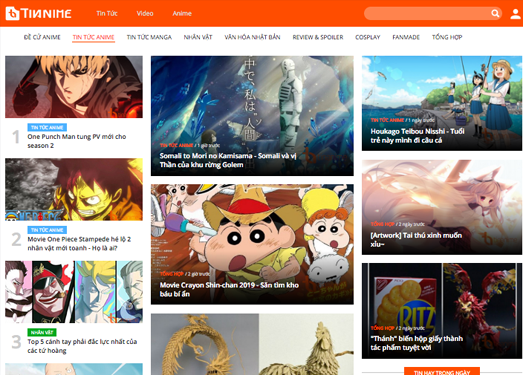This screenshot has height=375, width=523.
Task: Click the Tin Hay Trong Ngày button
Action: (x=442, y=371)
